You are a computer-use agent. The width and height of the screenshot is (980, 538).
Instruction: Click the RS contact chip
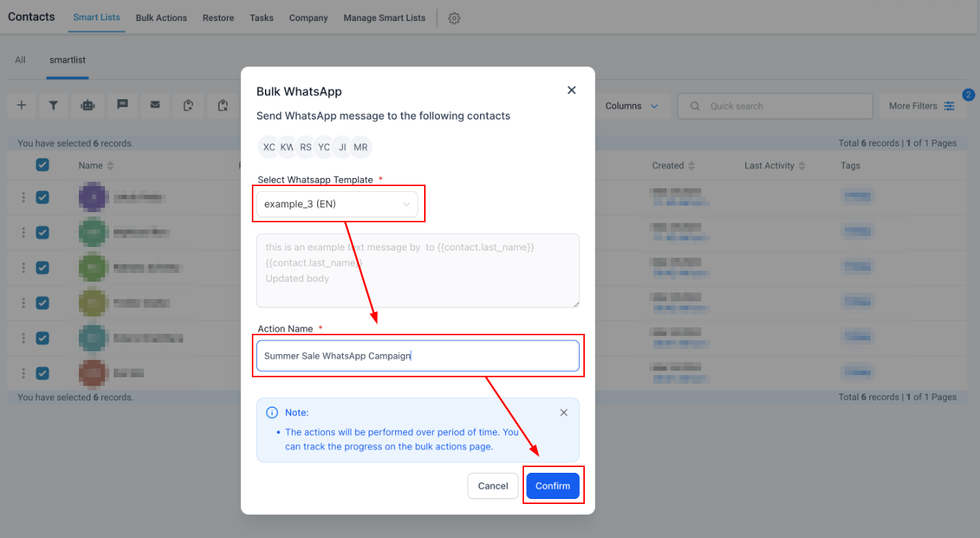point(305,147)
